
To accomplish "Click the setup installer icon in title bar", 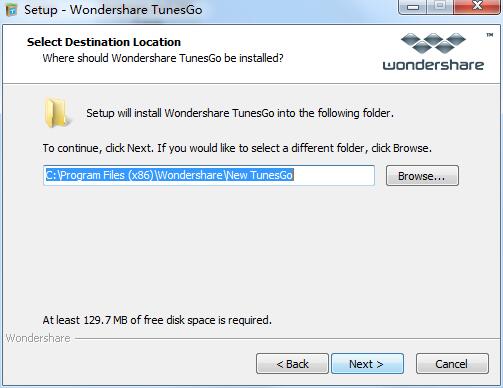I will (x=11, y=10).
